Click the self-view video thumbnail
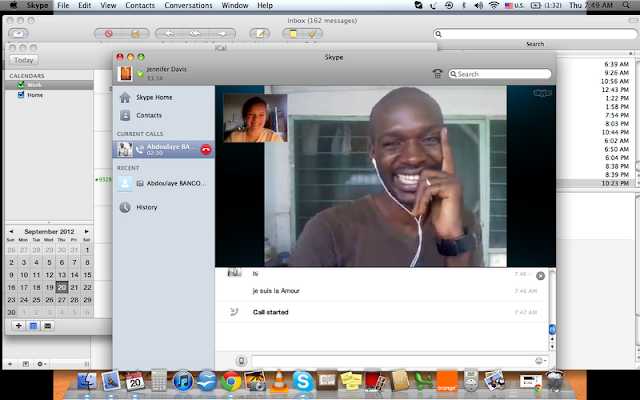 [255, 118]
